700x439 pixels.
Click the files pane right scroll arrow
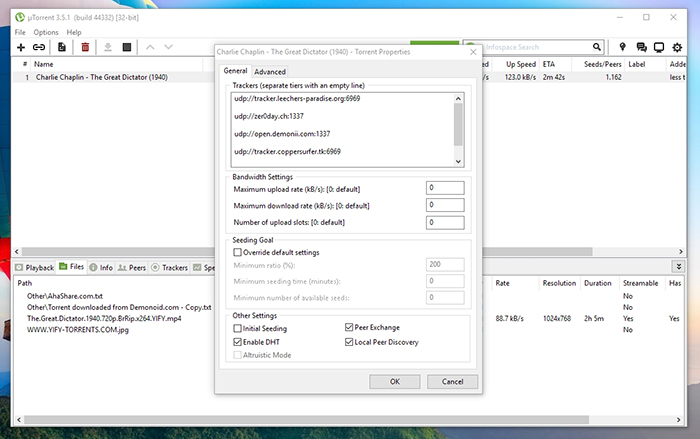(x=679, y=420)
